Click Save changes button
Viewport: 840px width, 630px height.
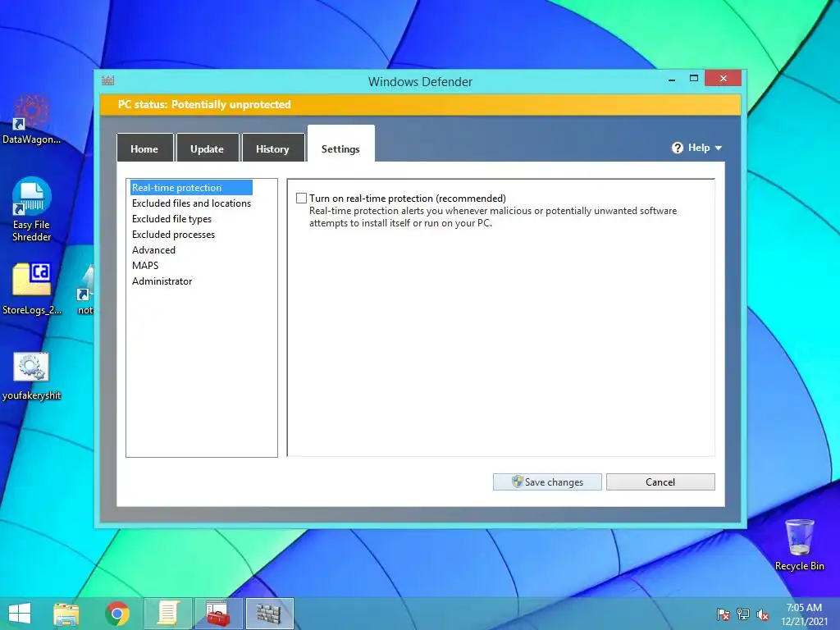click(547, 482)
